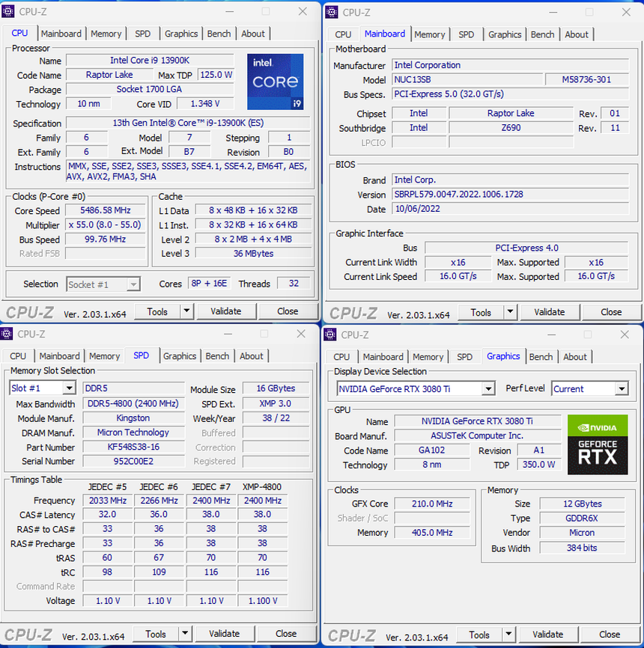The width and height of the screenshot is (644, 648).
Task: Click Validate button in the CPU window
Action: pyautogui.click(x=225, y=311)
